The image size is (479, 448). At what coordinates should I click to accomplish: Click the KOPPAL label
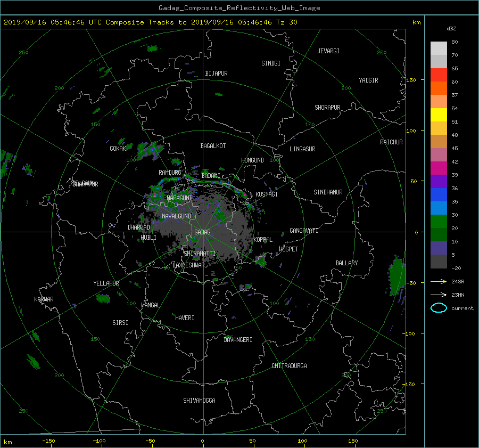263,239
